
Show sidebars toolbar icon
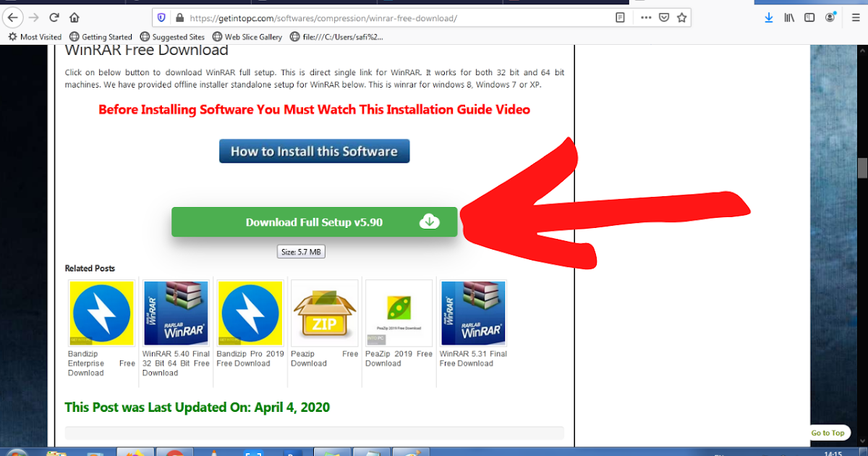[809, 17]
